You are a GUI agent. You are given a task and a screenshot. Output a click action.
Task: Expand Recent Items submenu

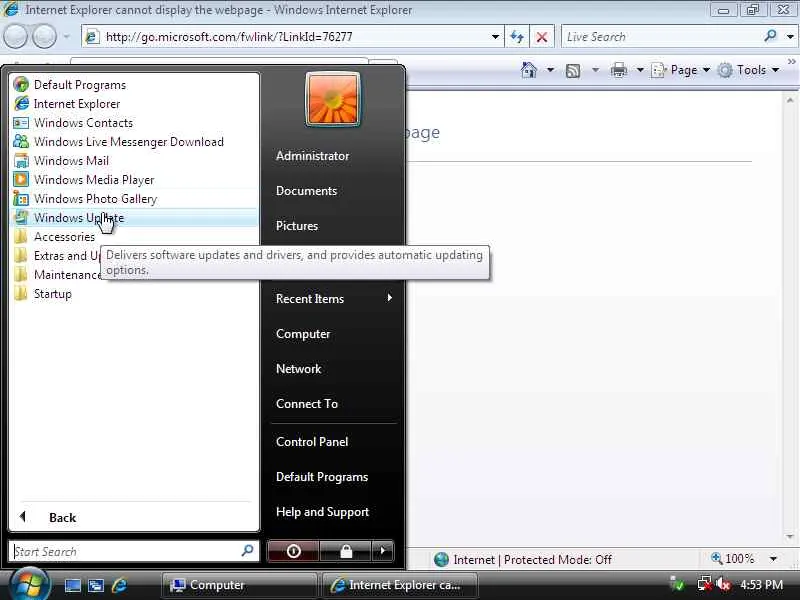coord(334,298)
